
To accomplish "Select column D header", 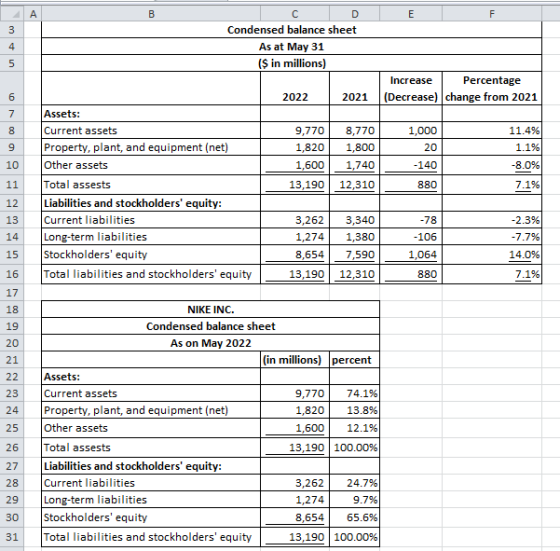I will 354,14.
